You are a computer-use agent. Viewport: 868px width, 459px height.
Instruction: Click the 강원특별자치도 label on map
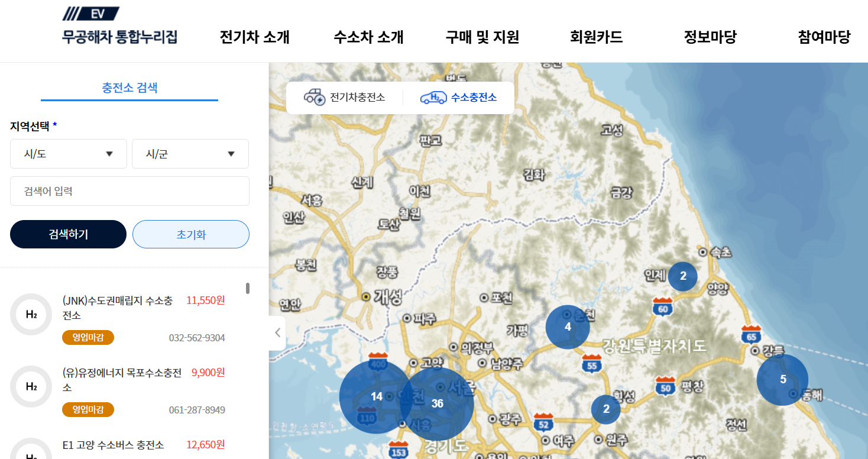tap(655, 345)
